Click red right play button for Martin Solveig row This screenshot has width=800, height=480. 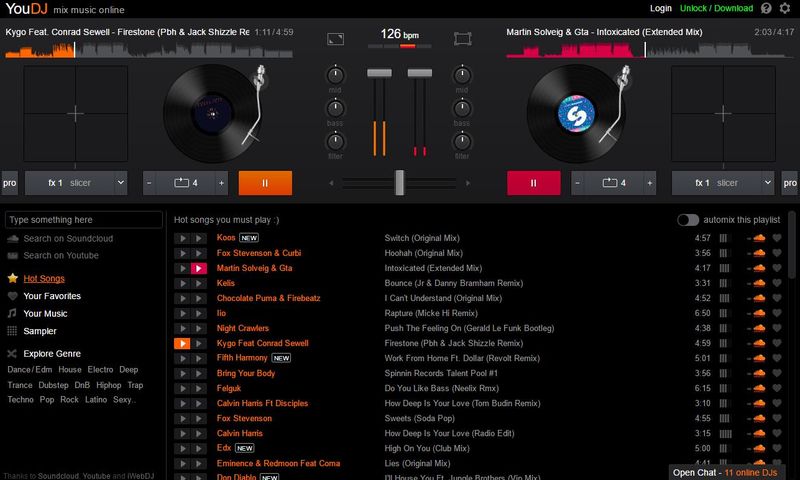pos(199,268)
